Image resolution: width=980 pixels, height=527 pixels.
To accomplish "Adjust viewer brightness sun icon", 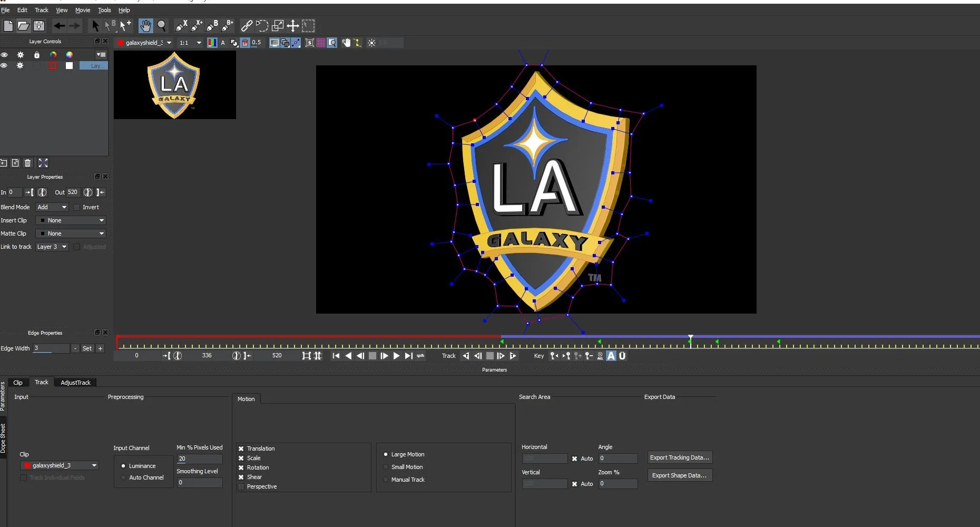I will click(371, 43).
